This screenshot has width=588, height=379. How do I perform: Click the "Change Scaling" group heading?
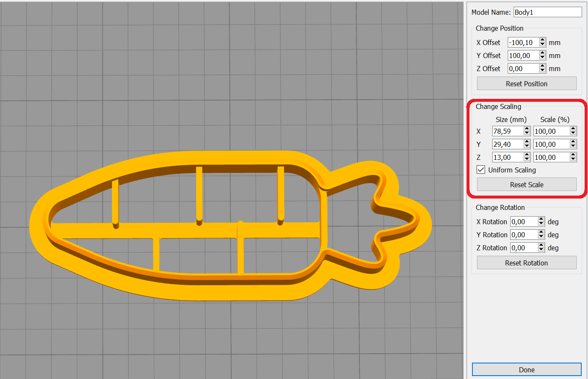coord(498,106)
